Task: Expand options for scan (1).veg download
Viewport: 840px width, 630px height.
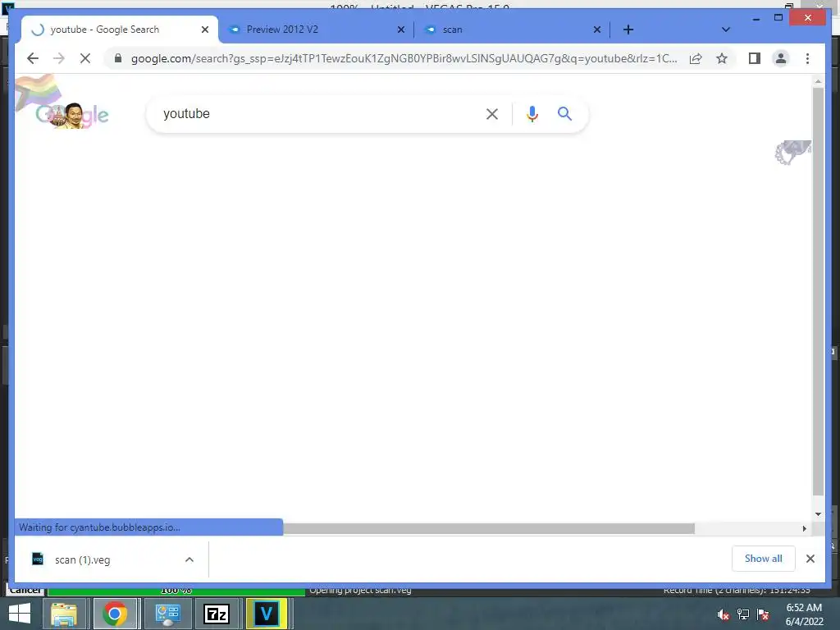Action: pos(189,559)
